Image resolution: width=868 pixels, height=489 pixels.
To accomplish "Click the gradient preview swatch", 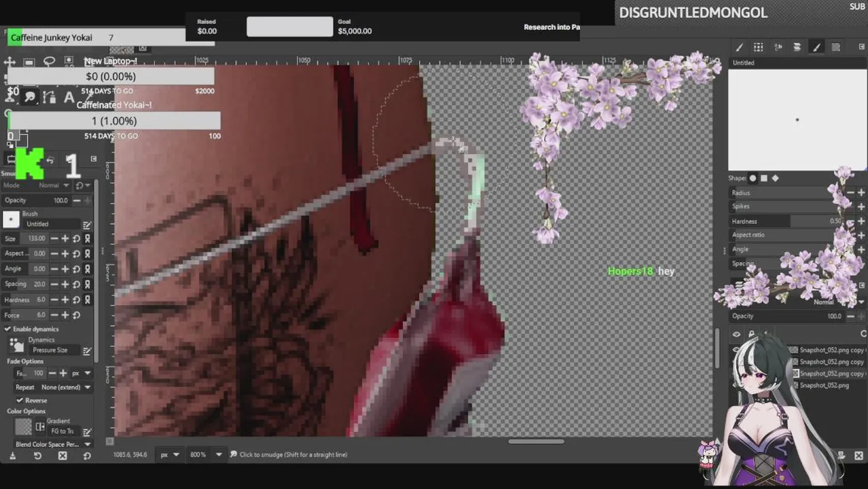I will (x=24, y=427).
